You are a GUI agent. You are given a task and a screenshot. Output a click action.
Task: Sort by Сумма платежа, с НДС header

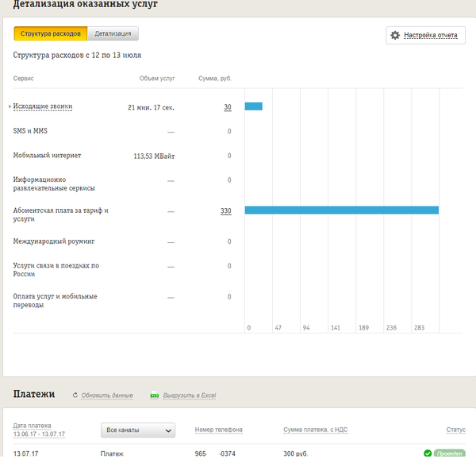pyautogui.click(x=315, y=430)
